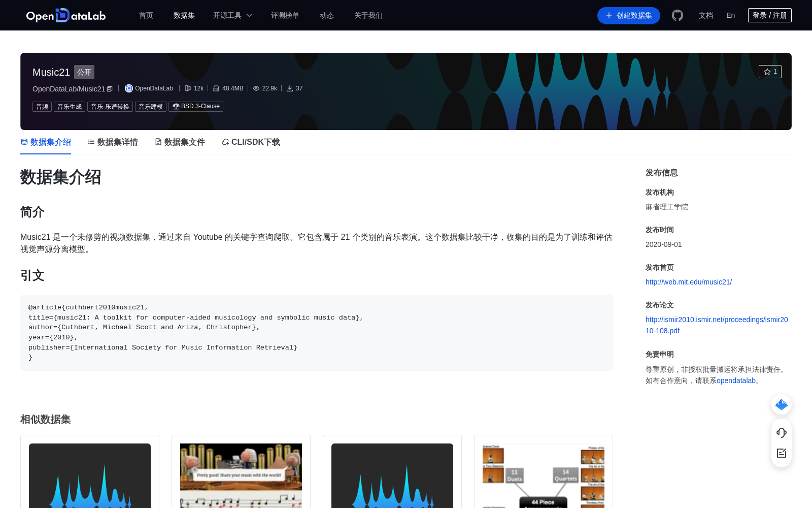Image resolution: width=812 pixels, height=508 pixels.
Task: Click the 音乐建模 tag
Action: tap(151, 107)
